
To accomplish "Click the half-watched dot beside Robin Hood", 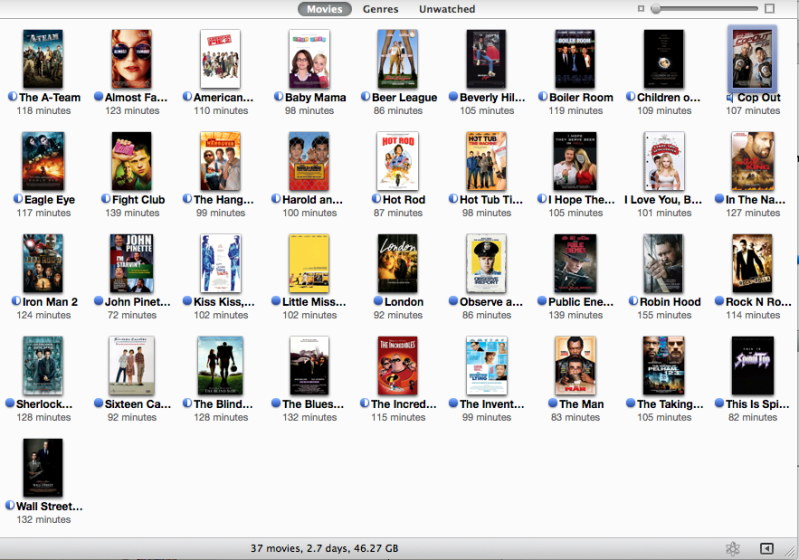I will [x=633, y=301].
